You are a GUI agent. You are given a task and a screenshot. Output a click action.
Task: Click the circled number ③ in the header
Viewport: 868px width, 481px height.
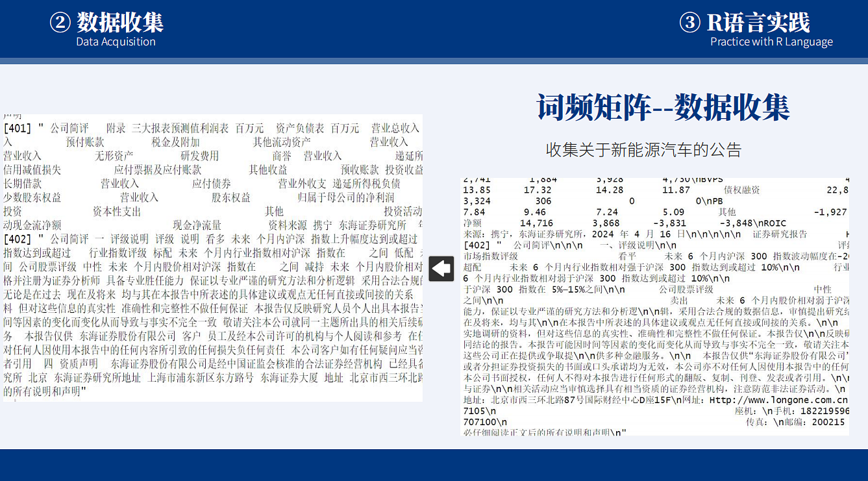click(689, 23)
